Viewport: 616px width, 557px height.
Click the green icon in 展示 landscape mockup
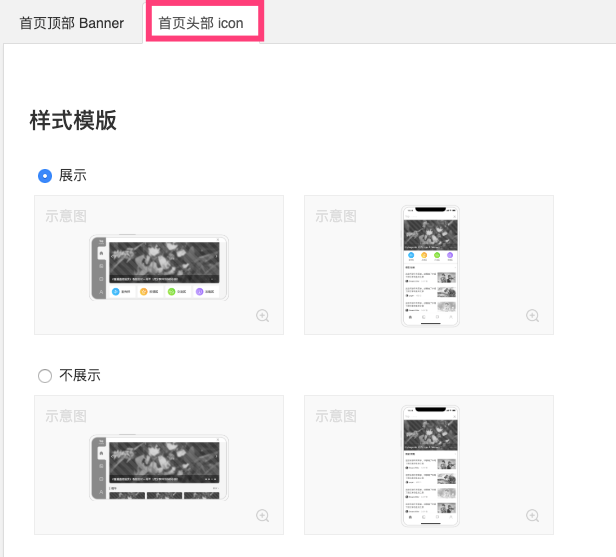(171, 291)
